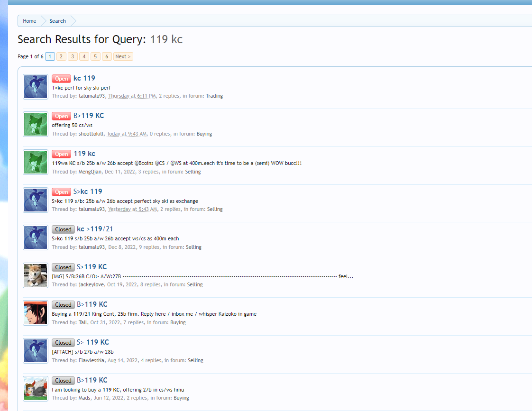Screen dimensions: 532x411
Task: Open talumalu93 profile in 'kc 119' byline
Action: tap(92, 96)
